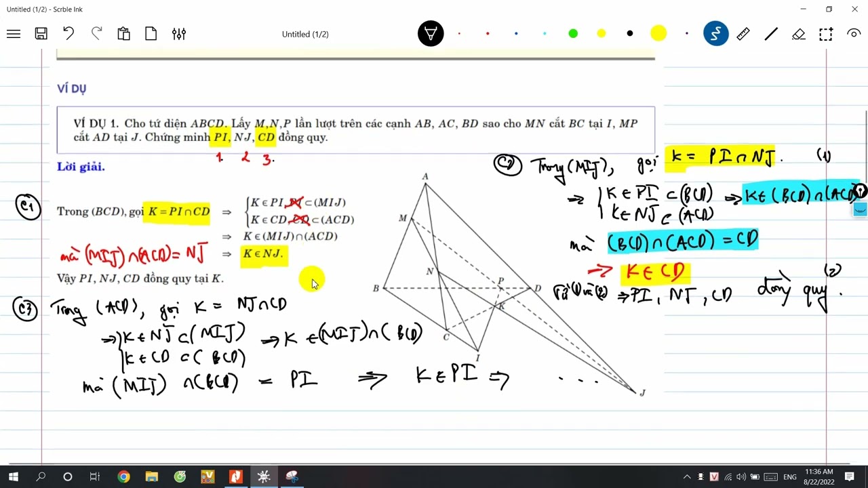Pick the small dark red pen dot

click(x=459, y=34)
